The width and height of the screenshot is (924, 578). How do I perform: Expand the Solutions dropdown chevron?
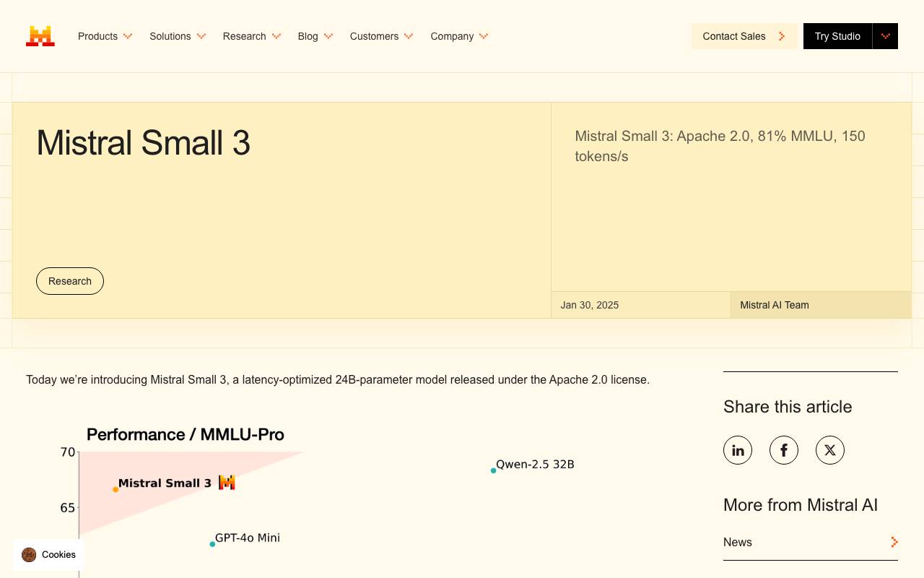(201, 36)
